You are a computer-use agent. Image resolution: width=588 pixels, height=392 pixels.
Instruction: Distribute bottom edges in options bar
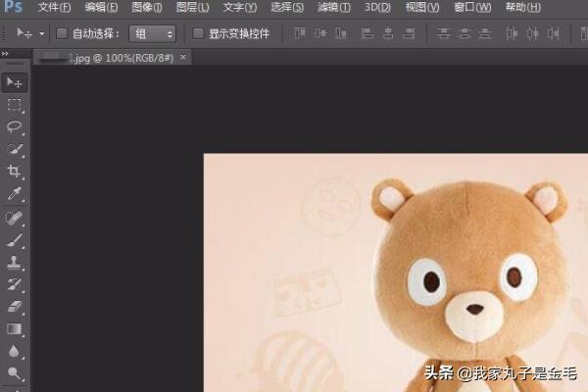(x=485, y=33)
